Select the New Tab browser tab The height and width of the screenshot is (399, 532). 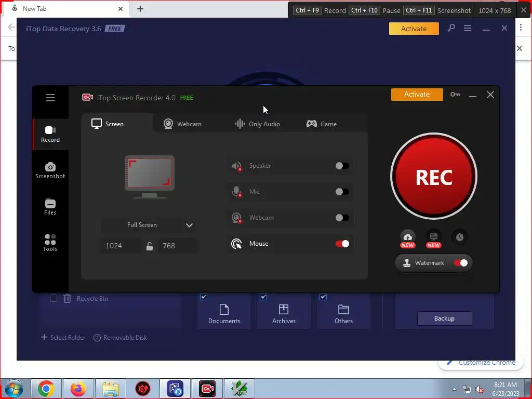pos(66,9)
